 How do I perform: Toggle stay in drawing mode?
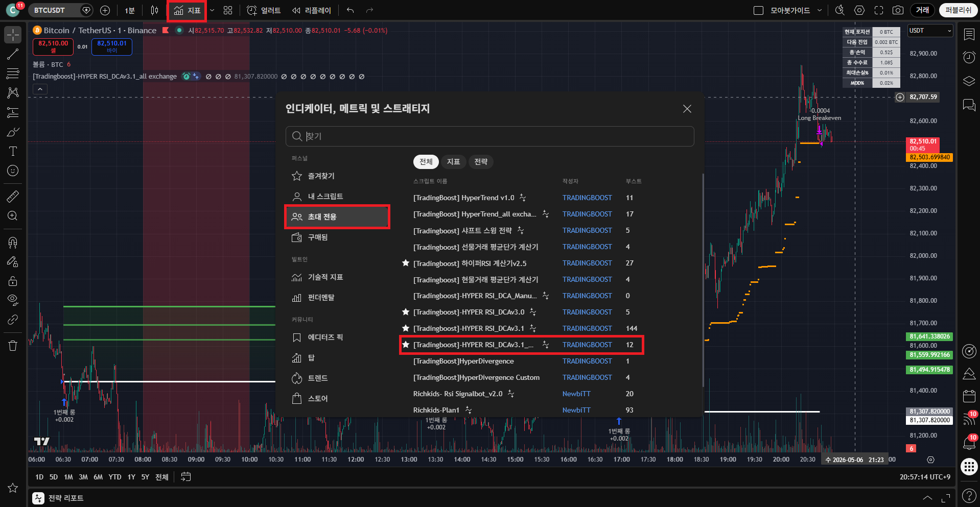point(13,262)
